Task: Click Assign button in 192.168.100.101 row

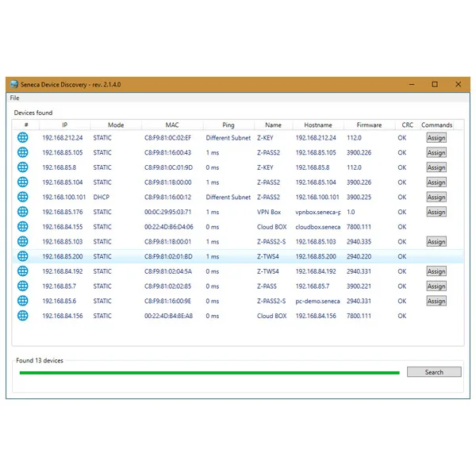Action: click(x=436, y=197)
